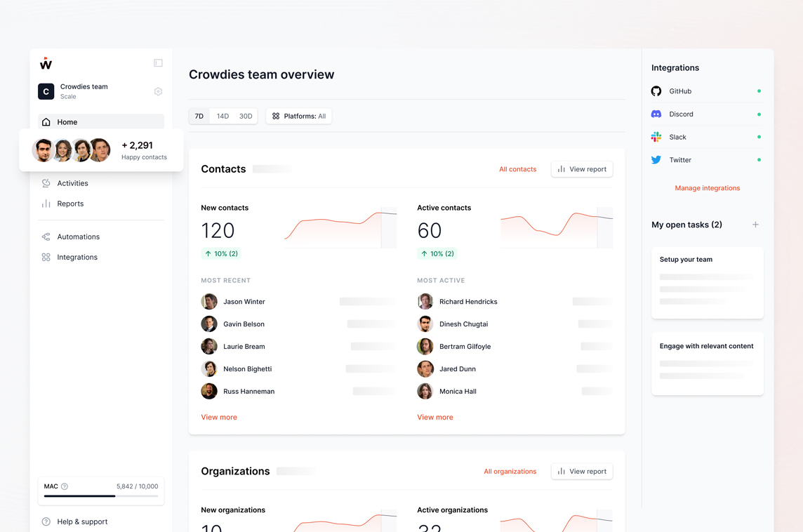Click the Russ Hanneman contact name

coord(249,391)
